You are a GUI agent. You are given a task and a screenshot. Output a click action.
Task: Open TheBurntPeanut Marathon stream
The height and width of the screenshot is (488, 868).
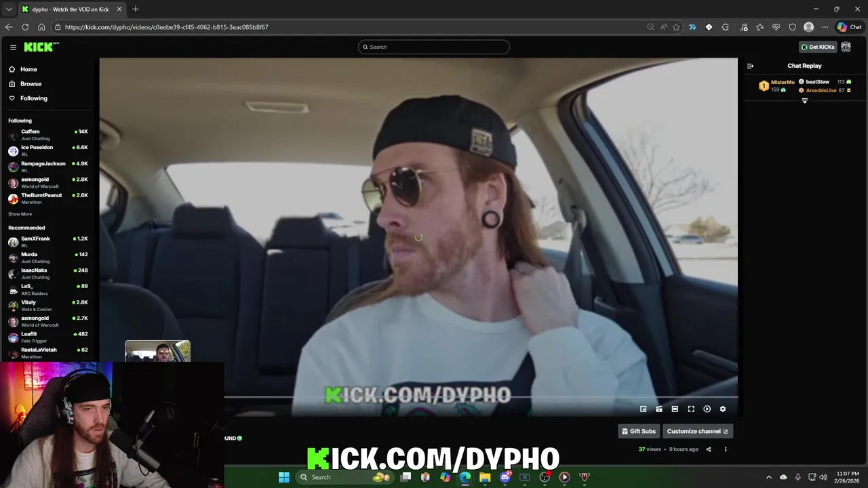pos(47,199)
